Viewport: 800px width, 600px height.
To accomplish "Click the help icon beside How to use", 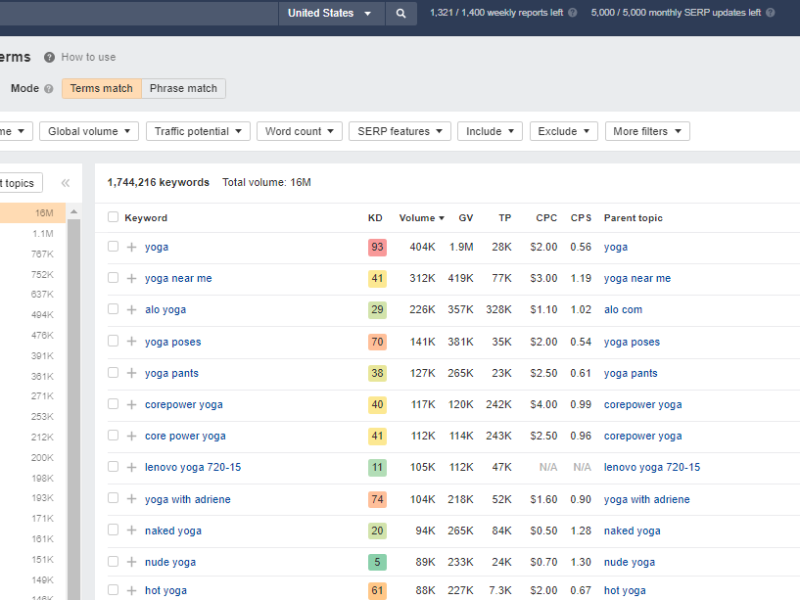I will (x=49, y=57).
